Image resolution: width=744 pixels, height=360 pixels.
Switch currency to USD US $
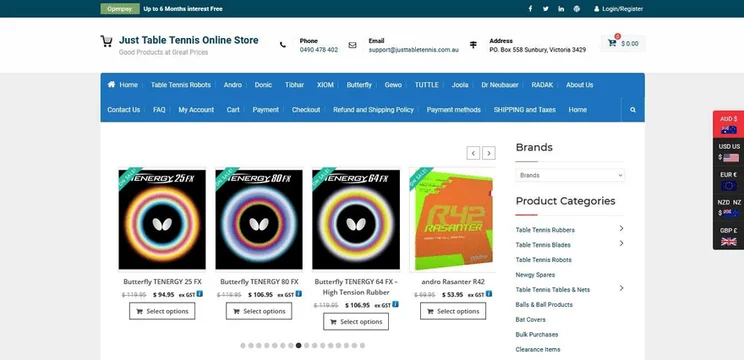pyautogui.click(x=728, y=152)
